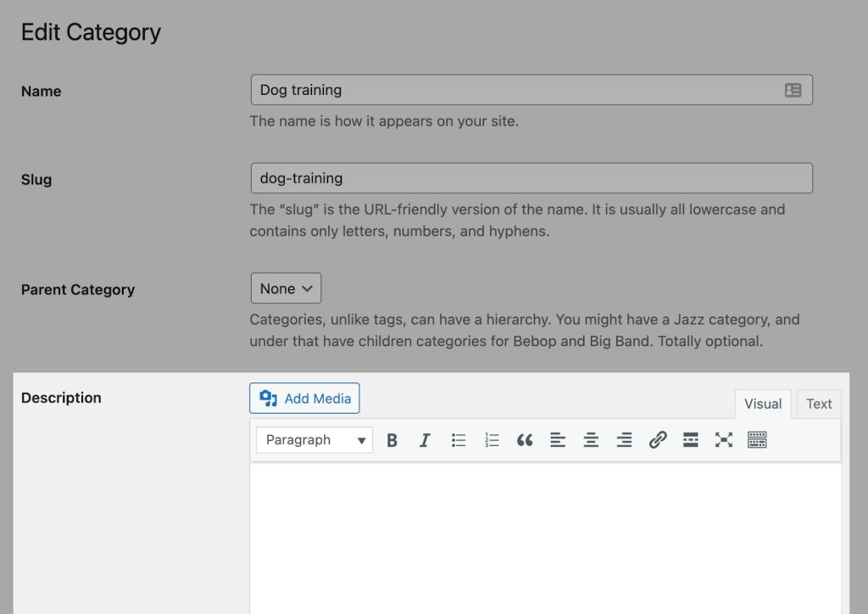Click the Slug input field
Viewport: 868px width, 614px height.
[531, 178]
